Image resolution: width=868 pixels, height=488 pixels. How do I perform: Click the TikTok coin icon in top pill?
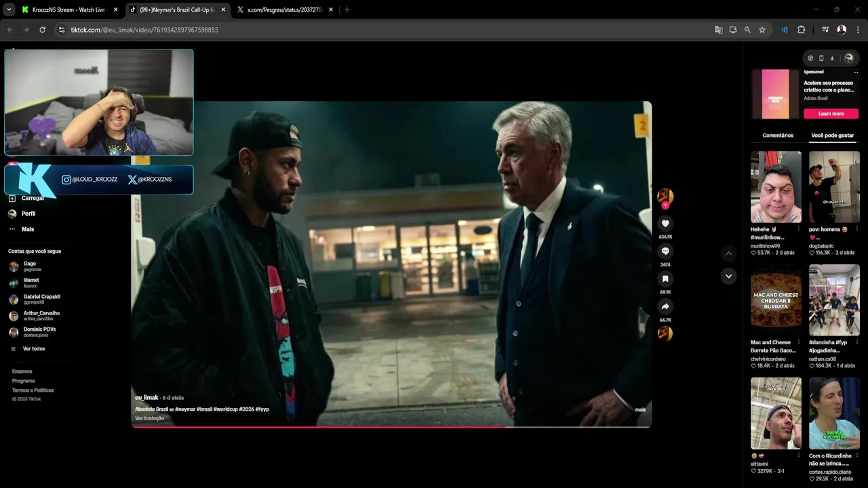[810, 58]
